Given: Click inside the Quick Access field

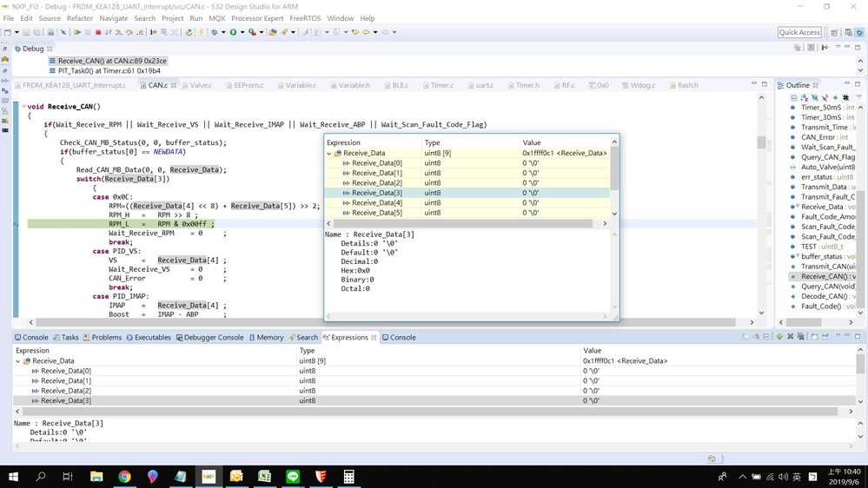Looking at the screenshot, I should point(799,32).
